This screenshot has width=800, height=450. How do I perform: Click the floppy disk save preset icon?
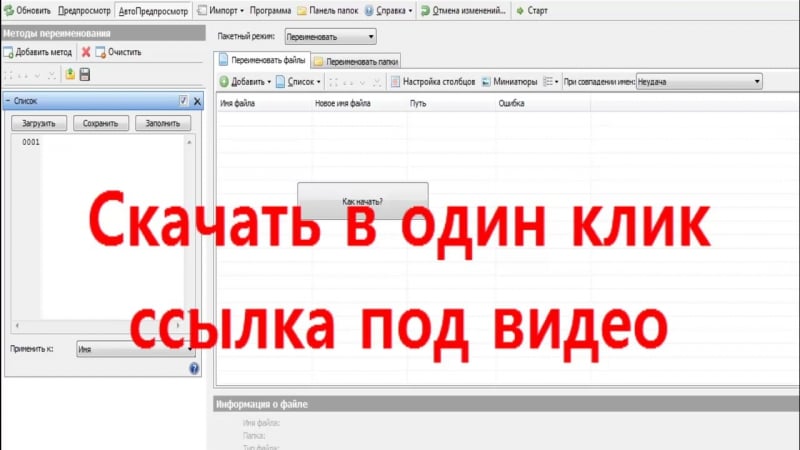click(x=85, y=75)
